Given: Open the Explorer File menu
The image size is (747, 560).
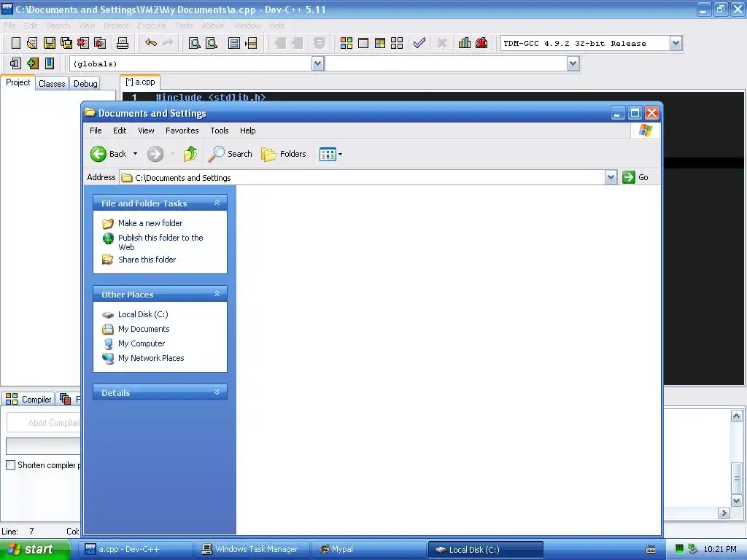Looking at the screenshot, I should coord(96,131).
